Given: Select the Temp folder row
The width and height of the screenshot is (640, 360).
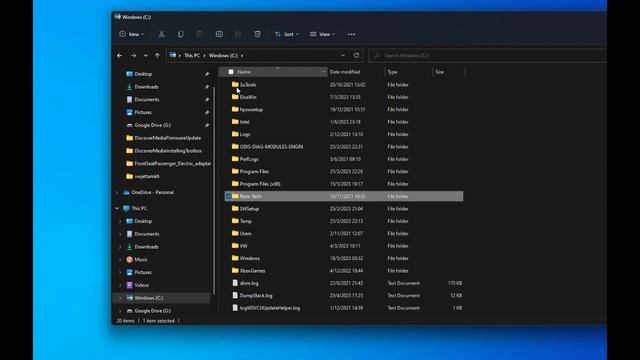Looking at the screenshot, I should (344, 221).
